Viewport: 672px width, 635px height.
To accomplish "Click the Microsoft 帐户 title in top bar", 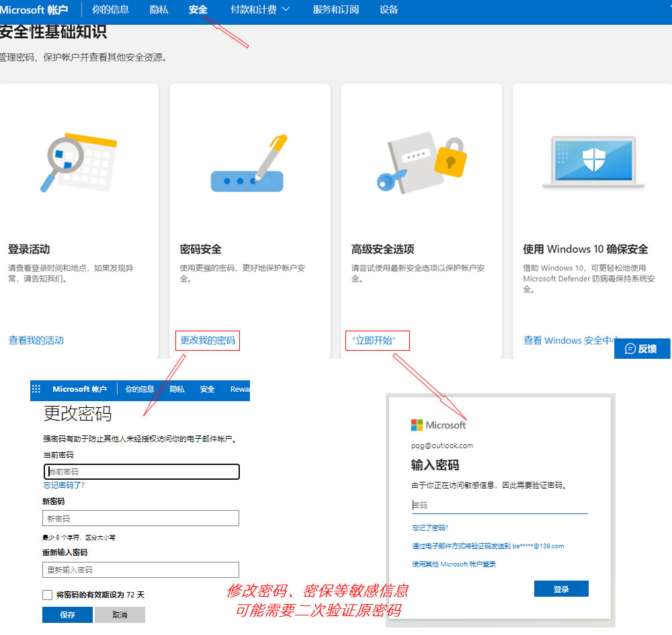I will [x=34, y=10].
